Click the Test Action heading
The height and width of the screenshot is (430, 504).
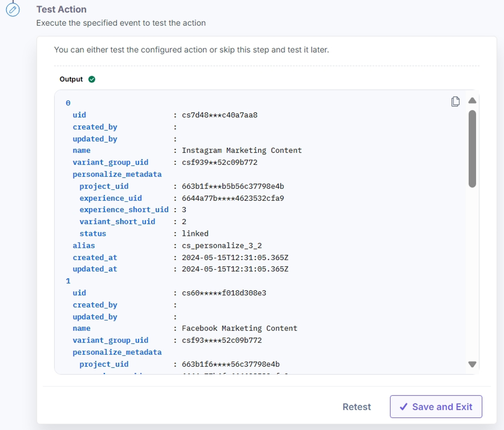click(61, 9)
